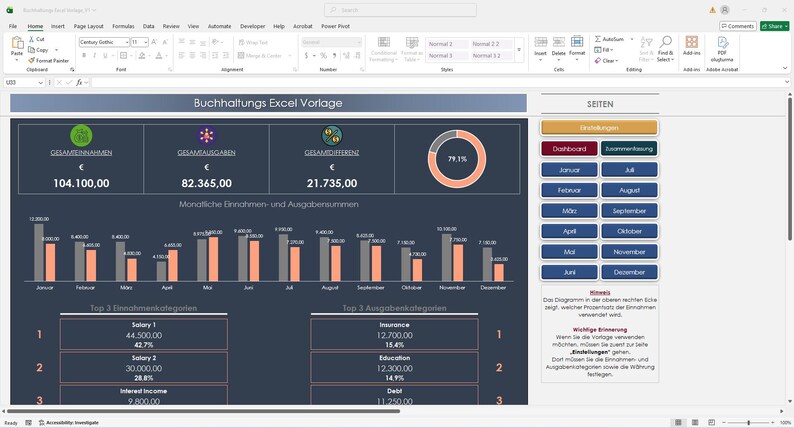Switch to the Insert tab

[58, 26]
